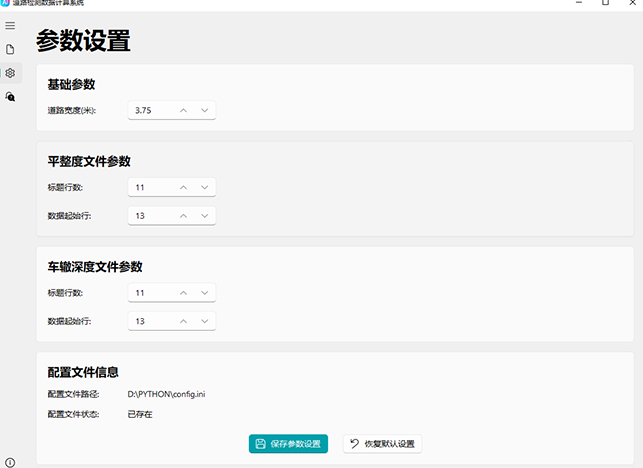Screen dimensions: 643x468
Task: Click the 恢复默认设置 button
Action: pos(382,443)
